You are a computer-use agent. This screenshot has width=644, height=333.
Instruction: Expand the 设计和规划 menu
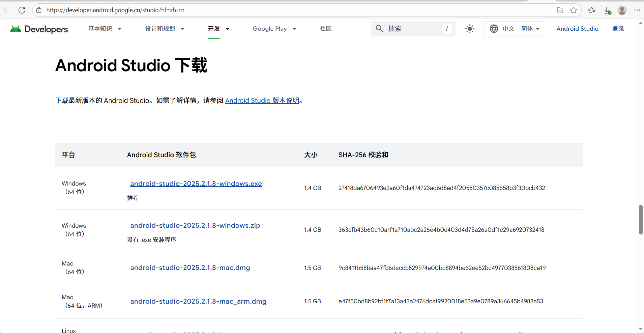183,29
